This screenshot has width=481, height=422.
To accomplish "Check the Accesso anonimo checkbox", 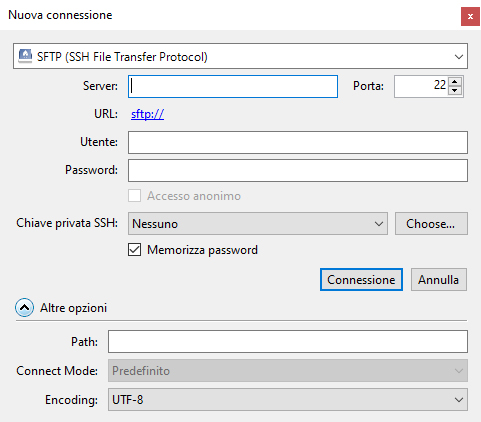I will (134, 196).
